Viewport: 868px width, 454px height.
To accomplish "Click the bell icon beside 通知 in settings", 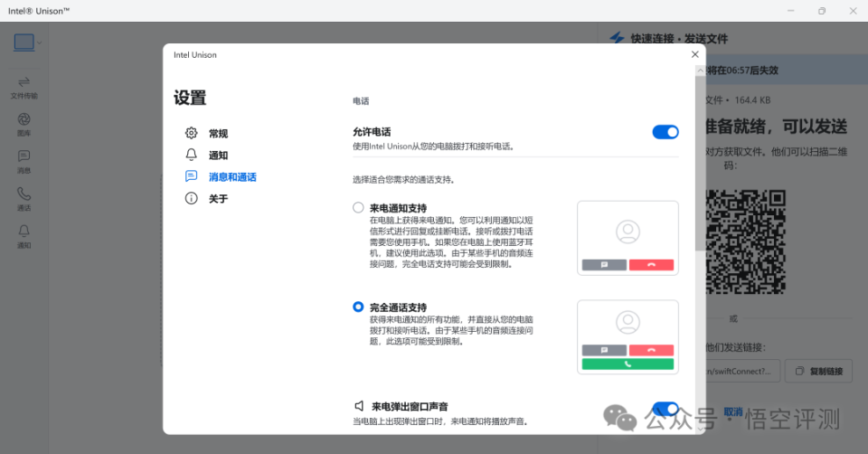I will [191, 155].
